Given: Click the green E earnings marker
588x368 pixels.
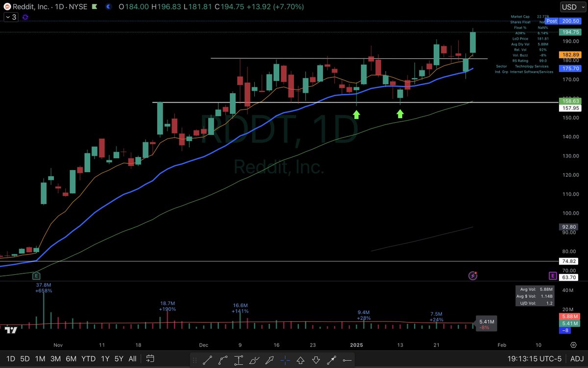Looking at the screenshot, I should pos(35,276).
